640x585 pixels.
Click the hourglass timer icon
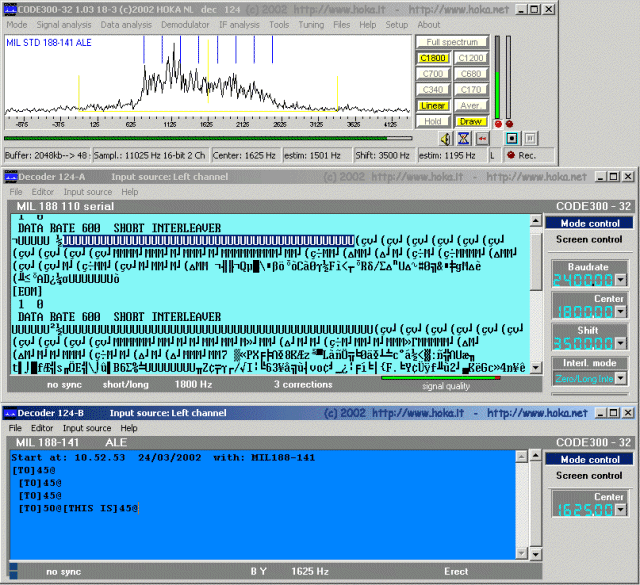[x=463, y=139]
